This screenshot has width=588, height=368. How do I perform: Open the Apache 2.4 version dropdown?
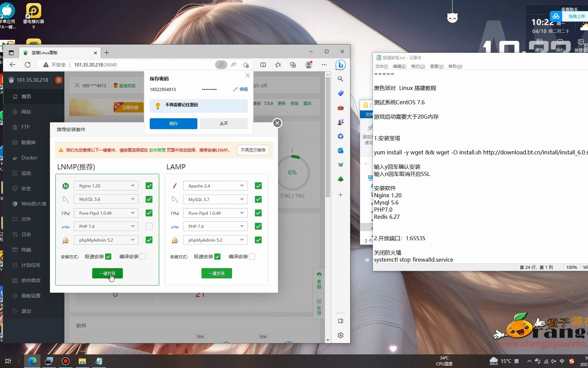coord(215,186)
